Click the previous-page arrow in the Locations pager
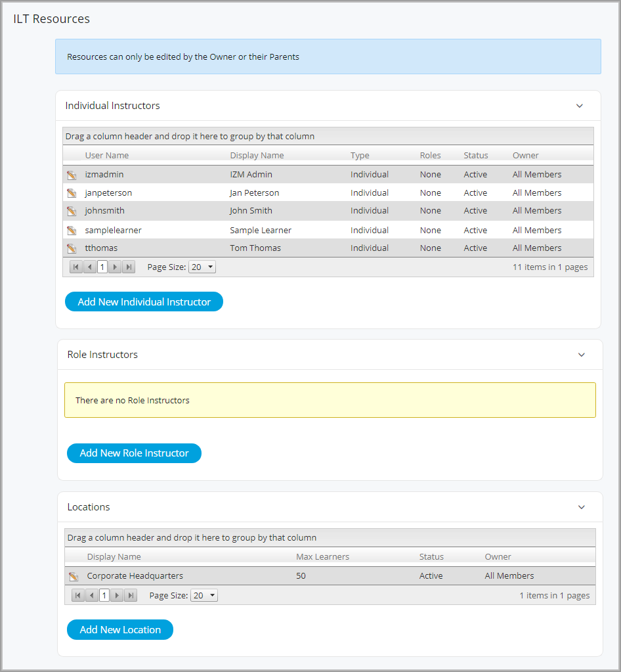The height and width of the screenshot is (672, 621). click(x=91, y=595)
